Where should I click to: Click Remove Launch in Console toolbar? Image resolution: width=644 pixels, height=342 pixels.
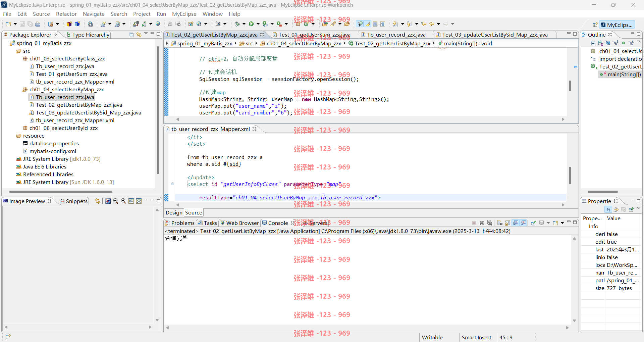(x=482, y=223)
